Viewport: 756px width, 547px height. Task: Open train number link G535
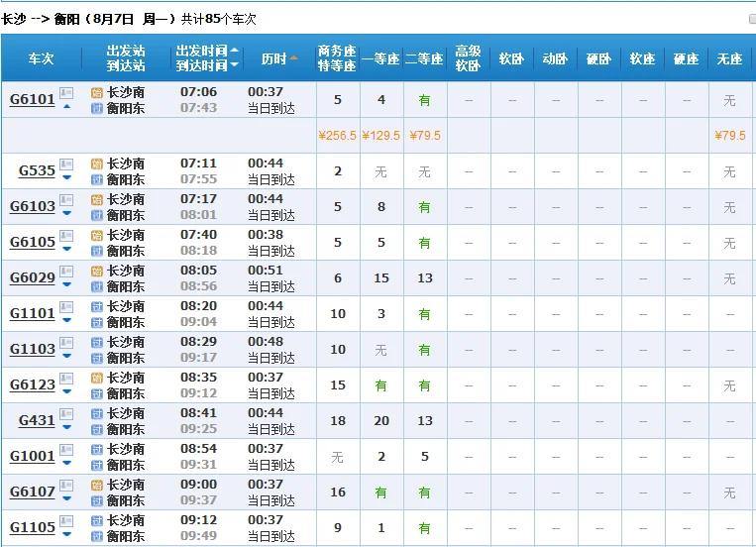pyautogui.click(x=37, y=170)
